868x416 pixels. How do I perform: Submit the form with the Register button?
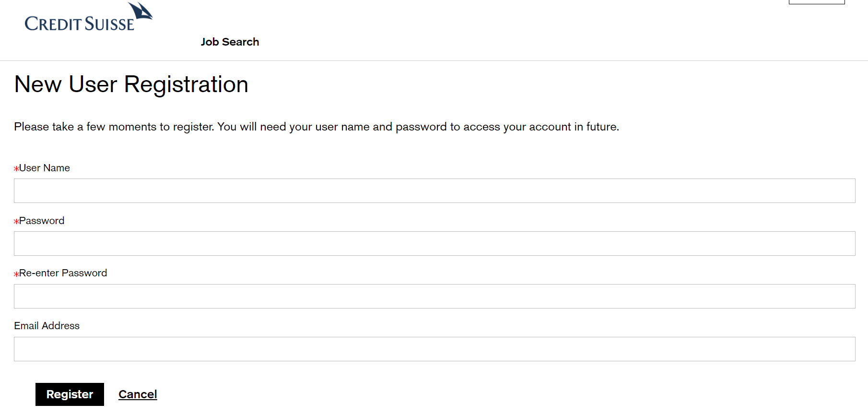point(70,394)
